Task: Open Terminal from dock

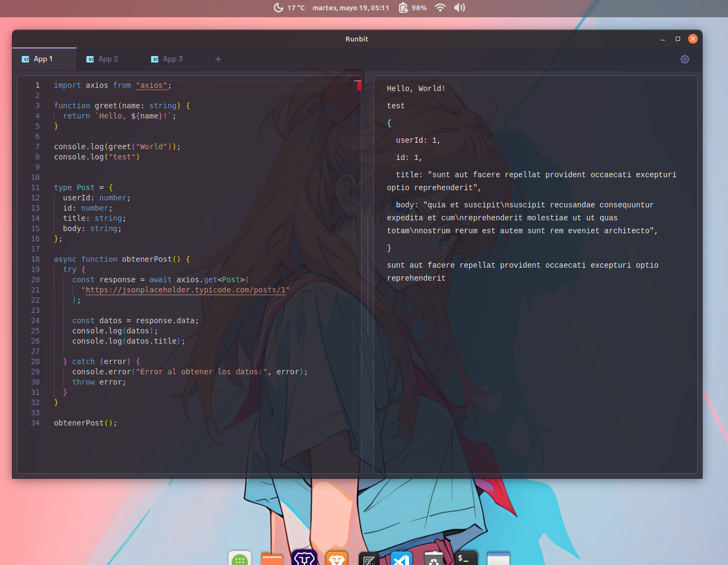Action: 466,559
